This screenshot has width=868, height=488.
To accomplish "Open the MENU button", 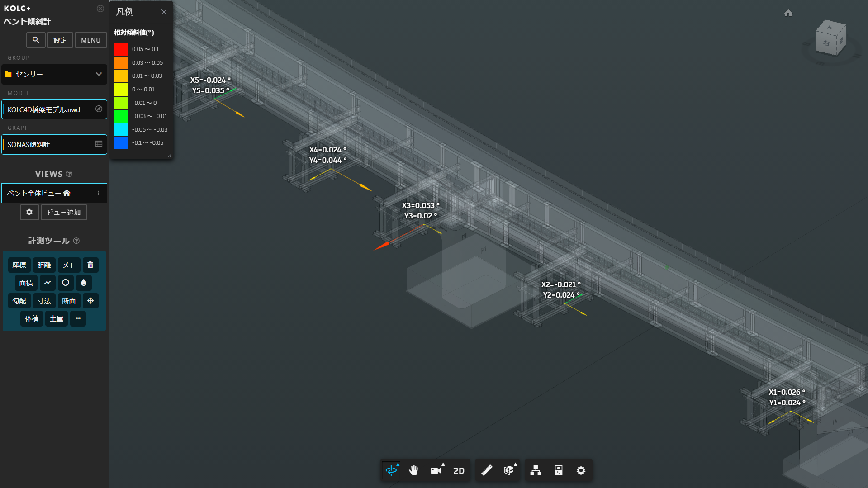I will [x=90, y=40].
